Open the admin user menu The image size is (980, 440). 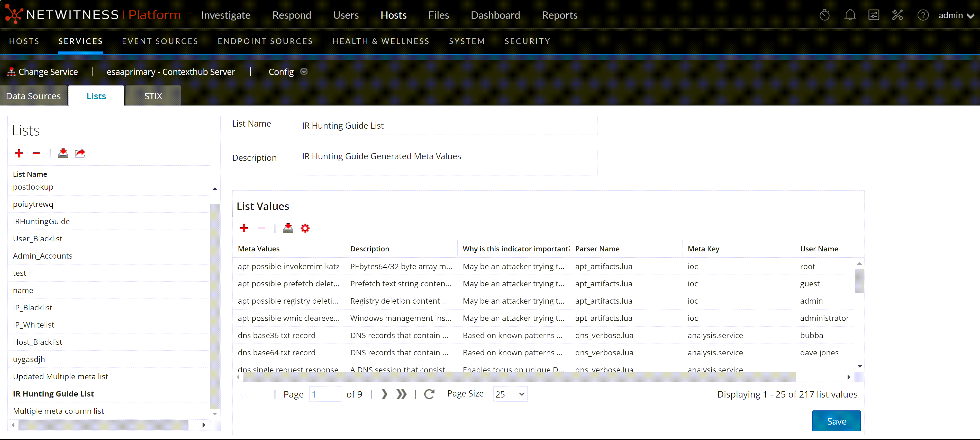point(956,15)
